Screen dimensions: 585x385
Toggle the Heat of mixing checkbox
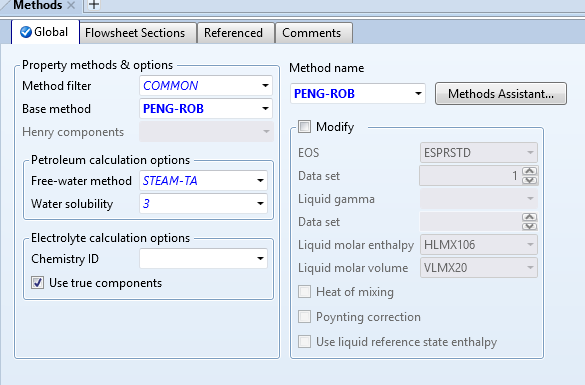[x=304, y=292]
